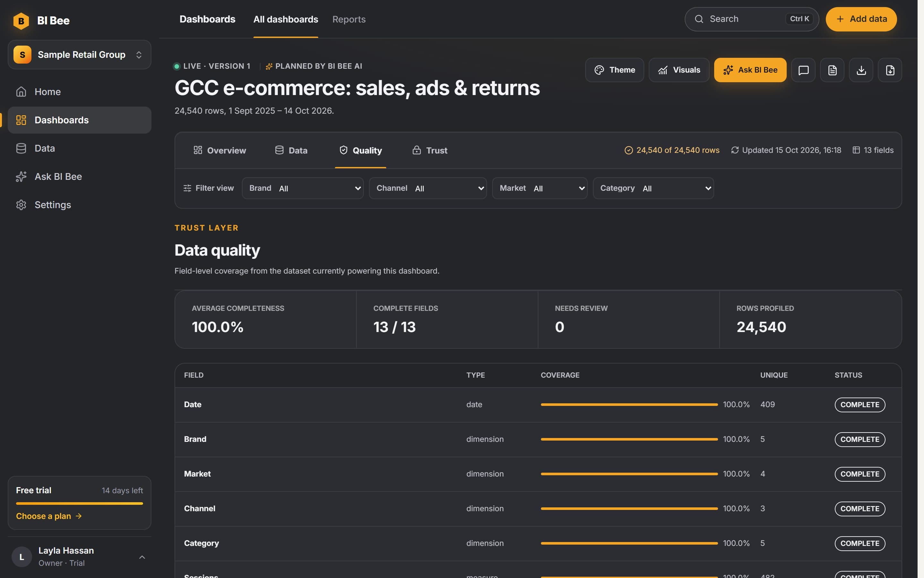The image size is (924, 578).
Task: Open the Channel filter dropdown
Action: [428, 188]
